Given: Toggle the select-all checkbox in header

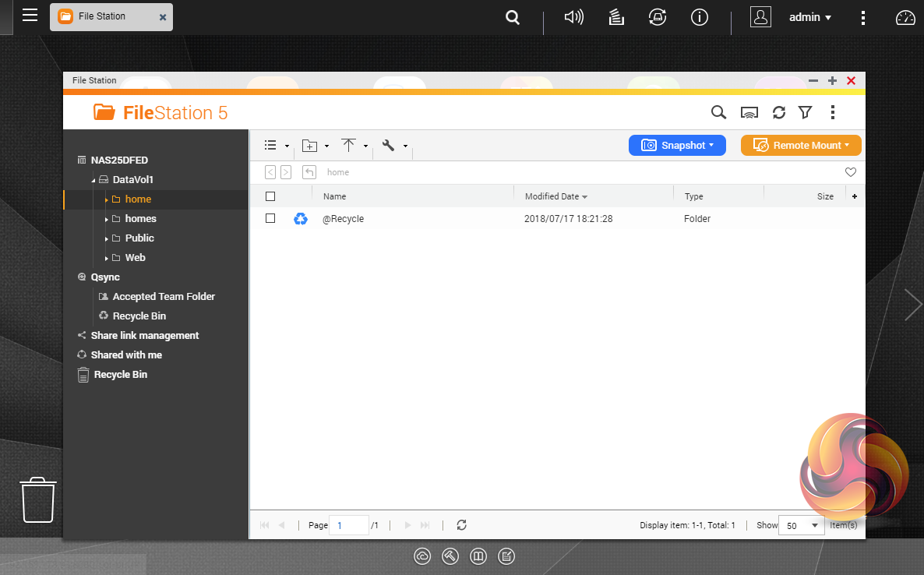Looking at the screenshot, I should pyautogui.click(x=270, y=196).
